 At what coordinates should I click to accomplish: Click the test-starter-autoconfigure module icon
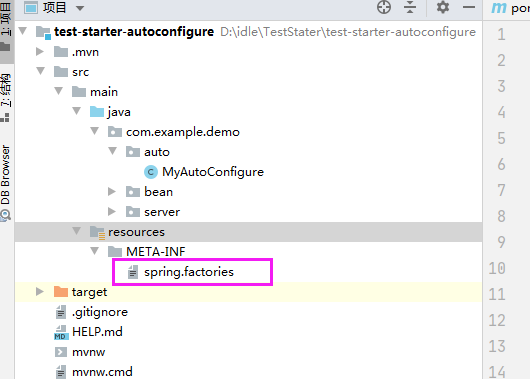[43, 32]
